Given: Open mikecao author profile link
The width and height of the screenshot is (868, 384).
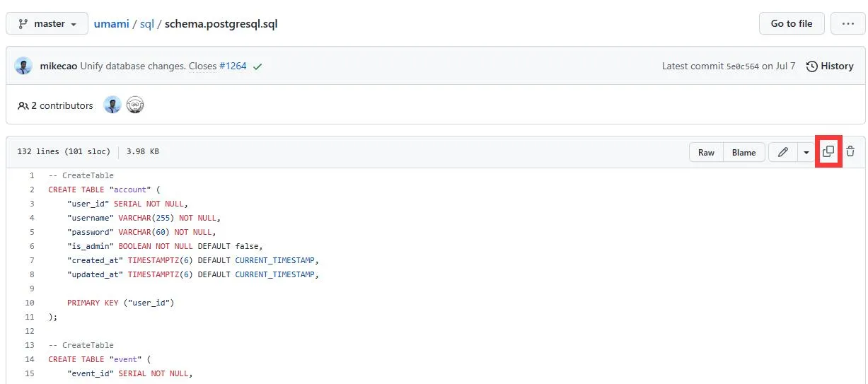Looking at the screenshot, I should 59,66.
